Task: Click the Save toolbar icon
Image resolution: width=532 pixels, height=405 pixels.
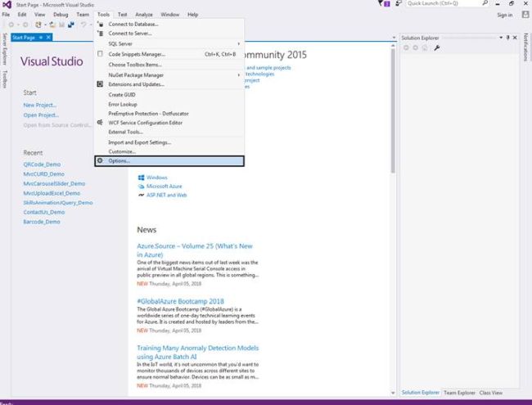Action: pyautogui.click(x=61, y=25)
